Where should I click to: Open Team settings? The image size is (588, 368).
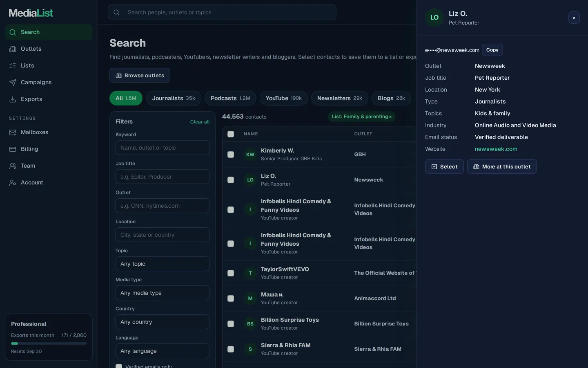49,166
